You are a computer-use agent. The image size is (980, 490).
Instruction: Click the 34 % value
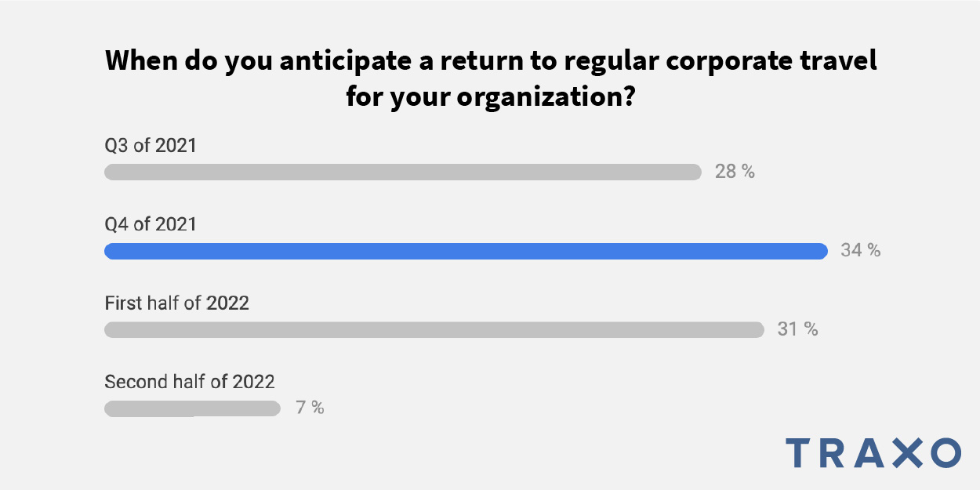click(860, 251)
